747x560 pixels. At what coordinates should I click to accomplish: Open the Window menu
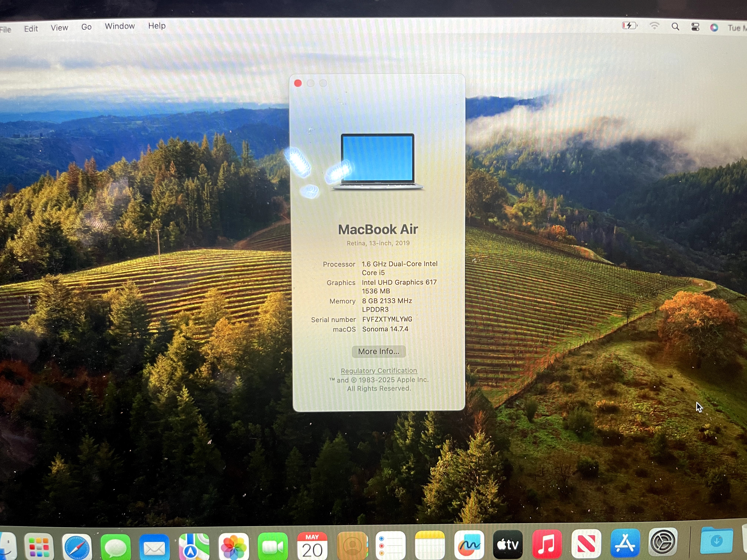119,26
